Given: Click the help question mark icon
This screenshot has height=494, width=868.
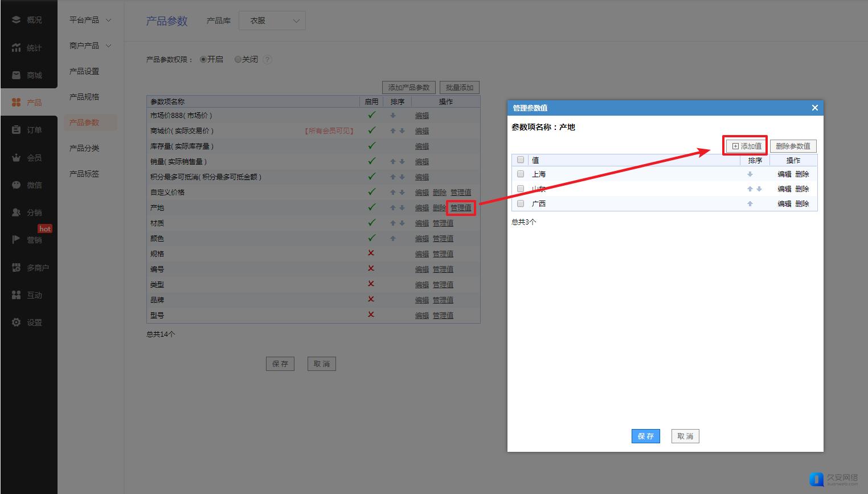Looking at the screenshot, I should [x=267, y=59].
